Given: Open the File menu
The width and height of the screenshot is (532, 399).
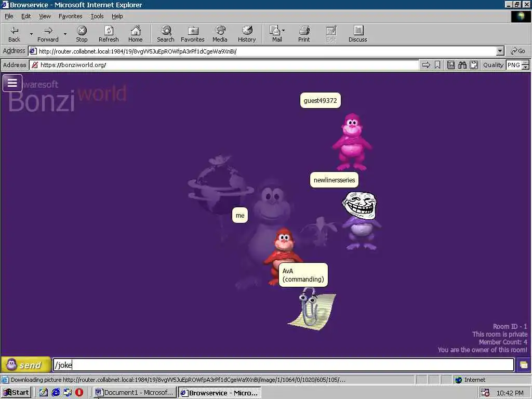Looking at the screenshot, I should tap(9, 16).
